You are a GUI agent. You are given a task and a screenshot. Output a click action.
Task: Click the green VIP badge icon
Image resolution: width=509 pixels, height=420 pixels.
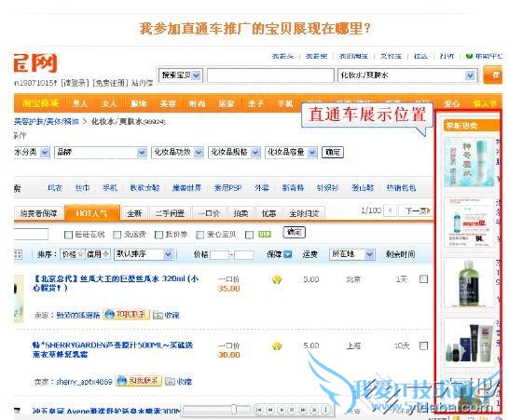tap(264, 234)
